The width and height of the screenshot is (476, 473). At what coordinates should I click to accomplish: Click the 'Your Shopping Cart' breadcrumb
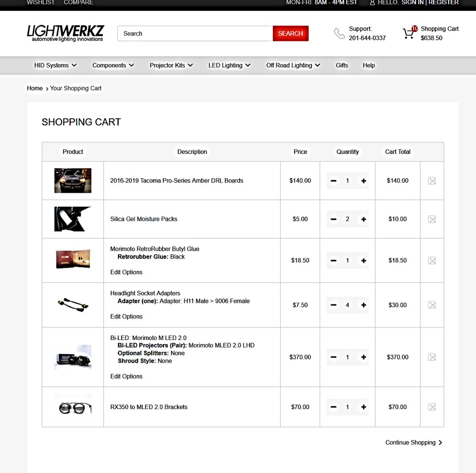(x=76, y=88)
